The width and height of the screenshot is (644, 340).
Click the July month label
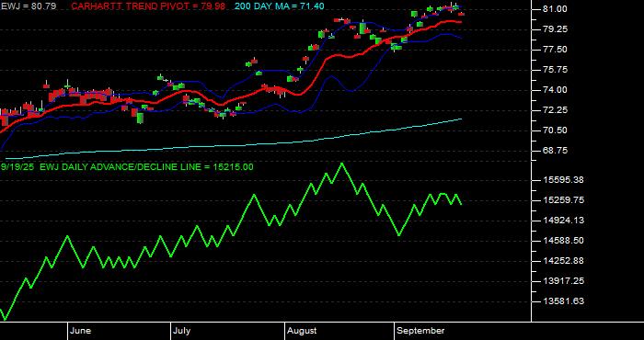(181, 331)
